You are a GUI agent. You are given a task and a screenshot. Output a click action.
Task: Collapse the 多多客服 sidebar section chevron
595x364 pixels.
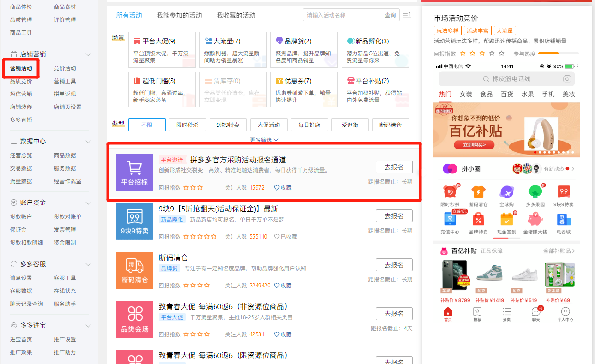click(x=88, y=264)
